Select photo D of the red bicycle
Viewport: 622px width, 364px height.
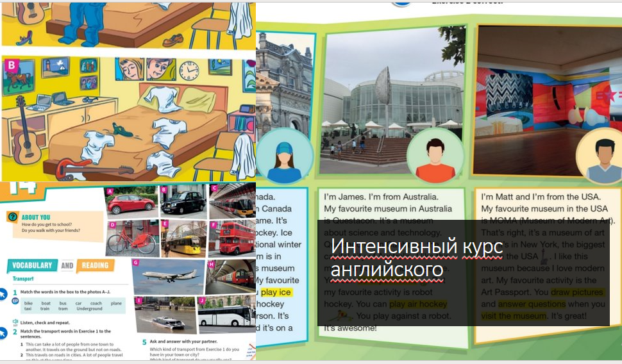coord(133,238)
